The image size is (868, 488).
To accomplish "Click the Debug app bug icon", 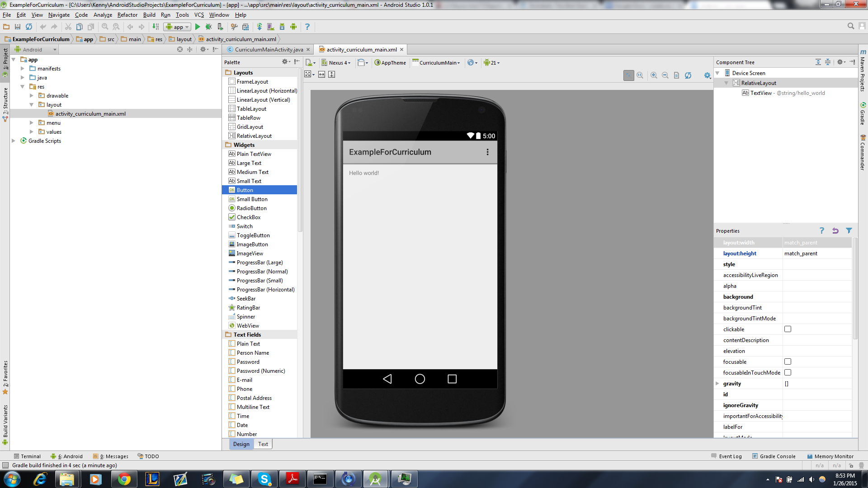I will (208, 27).
